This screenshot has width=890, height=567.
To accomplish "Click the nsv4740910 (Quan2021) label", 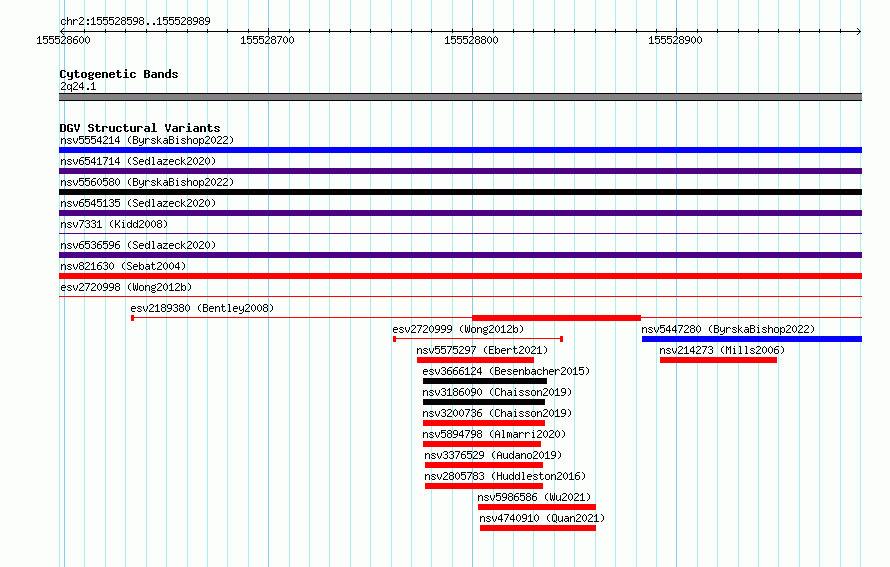I will [x=542, y=518].
